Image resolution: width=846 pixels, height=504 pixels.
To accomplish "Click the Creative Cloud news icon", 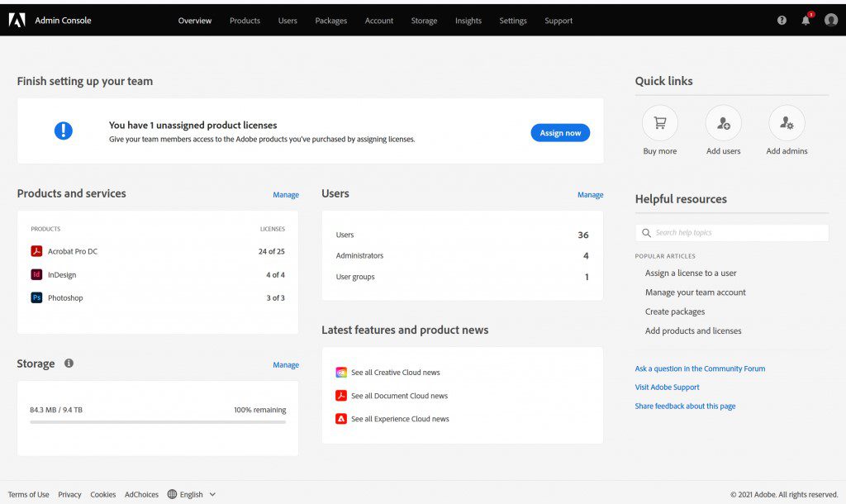I will click(341, 373).
